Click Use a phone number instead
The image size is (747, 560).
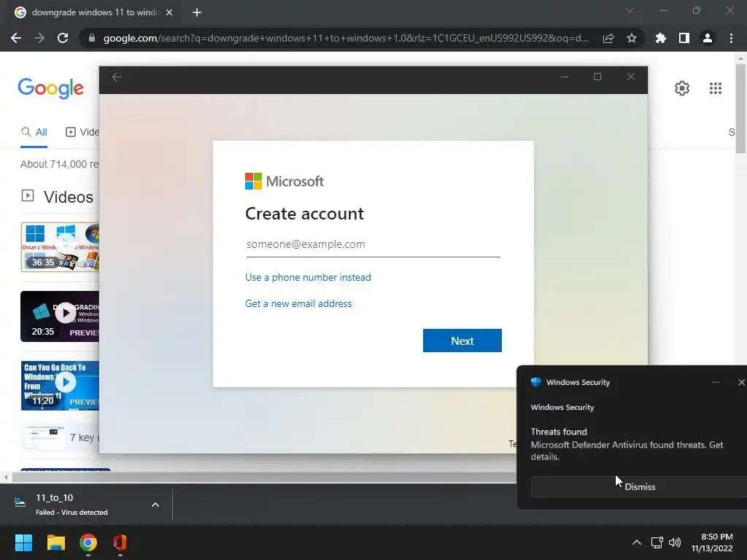(308, 278)
